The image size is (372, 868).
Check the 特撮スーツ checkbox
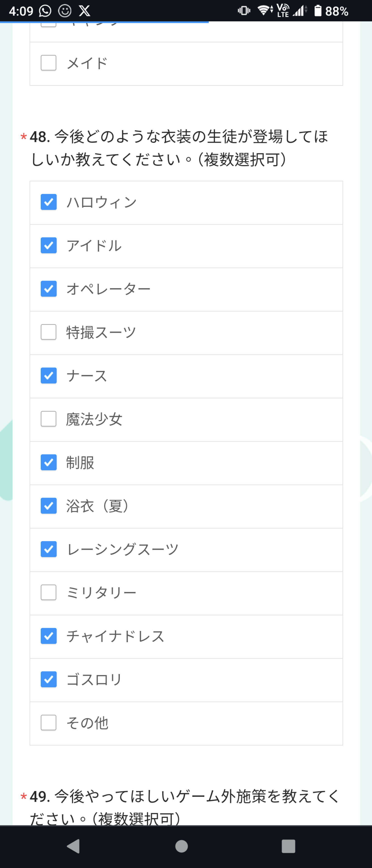[x=49, y=332]
